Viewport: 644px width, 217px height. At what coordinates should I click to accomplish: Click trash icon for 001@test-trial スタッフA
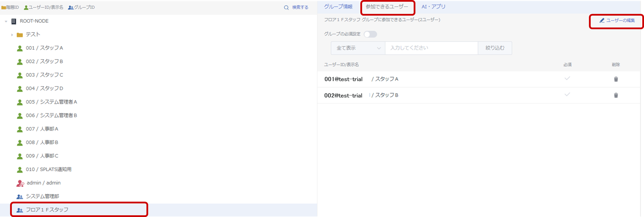[x=616, y=79]
